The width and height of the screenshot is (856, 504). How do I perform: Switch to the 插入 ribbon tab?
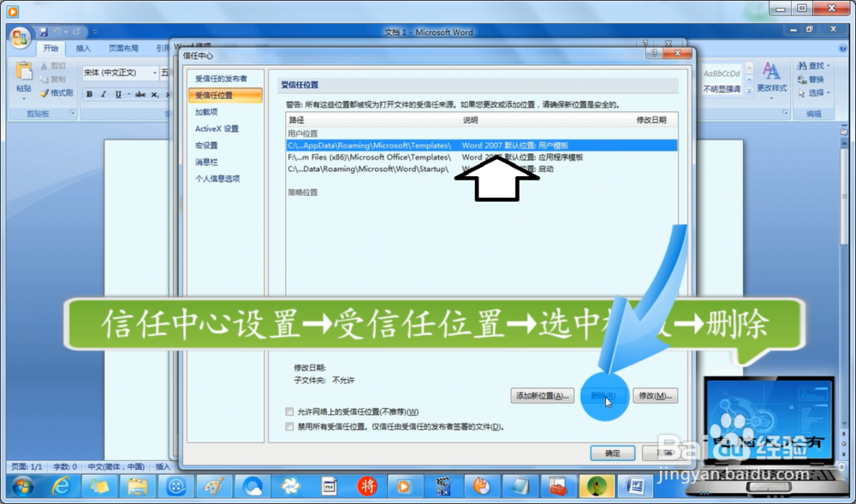(83, 49)
